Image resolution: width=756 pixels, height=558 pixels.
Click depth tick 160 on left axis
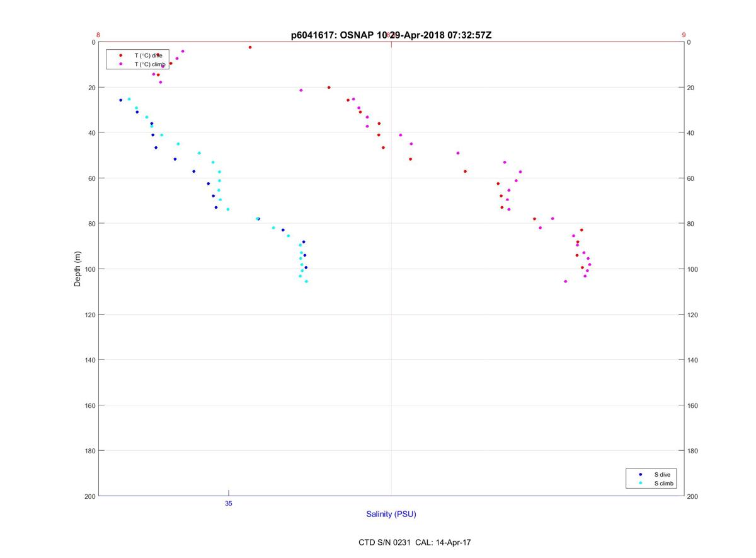(89, 405)
